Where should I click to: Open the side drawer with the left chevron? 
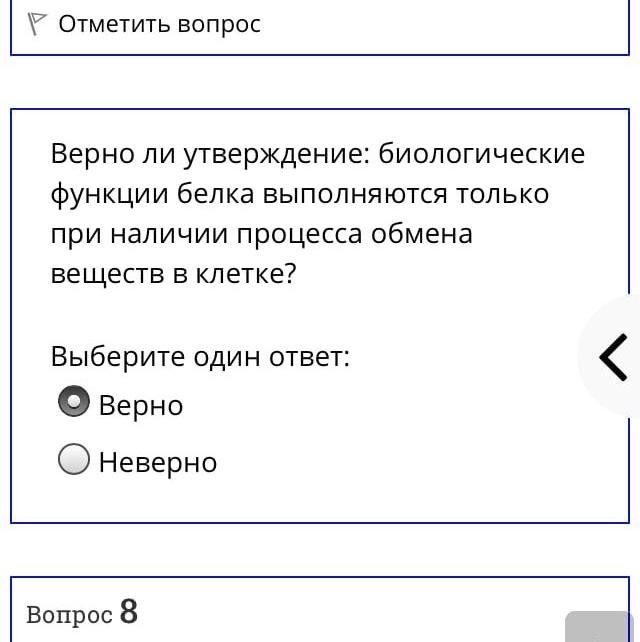[x=613, y=357]
